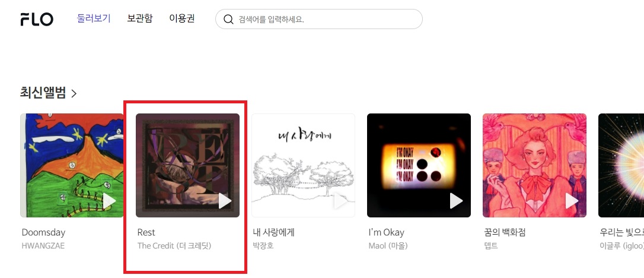Expand 최신앨범 section via chevron arrow
Viewport: 644px width, 278px height.
74,93
